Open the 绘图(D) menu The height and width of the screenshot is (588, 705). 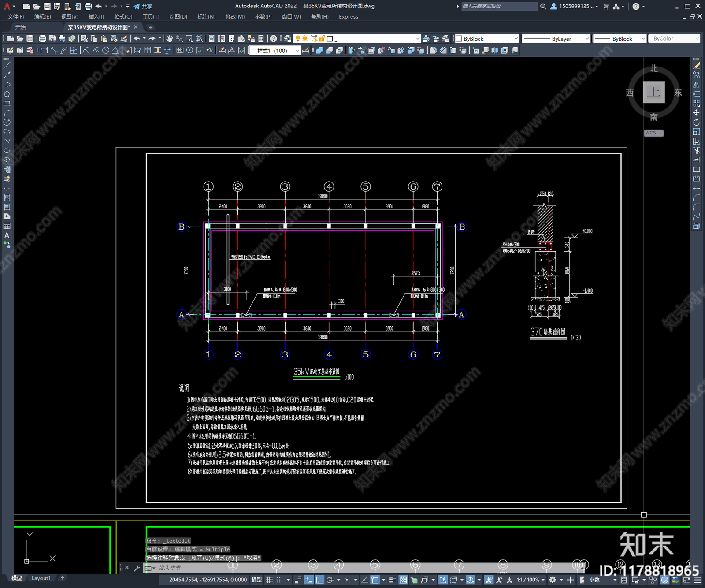click(x=178, y=17)
